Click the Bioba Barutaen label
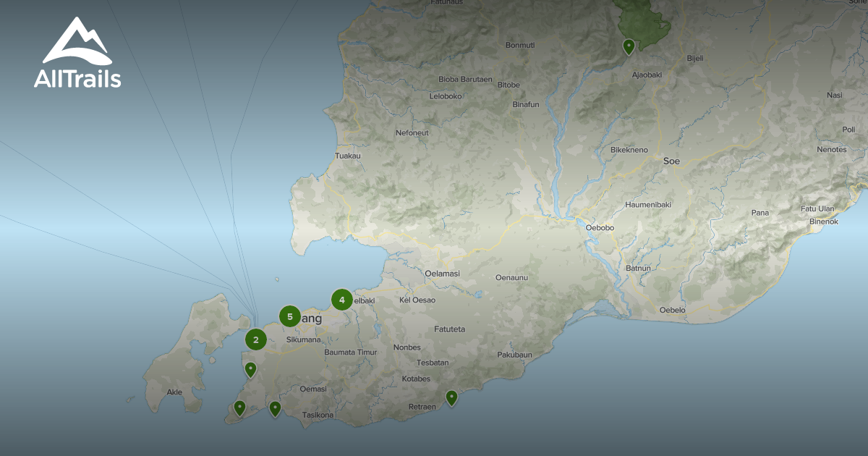Viewport: 868px width, 456px height. tap(465, 80)
